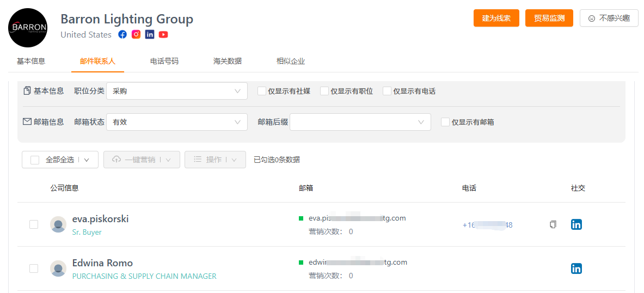Image resolution: width=644 pixels, height=293 pixels.
Task: Expand the 全部全选 dropdown arrow
Action: [x=87, y=160]
